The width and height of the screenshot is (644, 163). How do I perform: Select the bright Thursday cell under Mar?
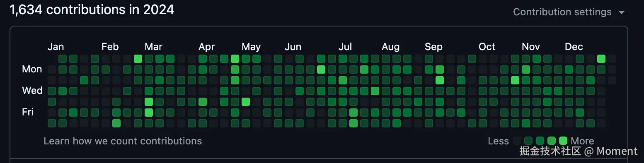[x=149, y=102]
